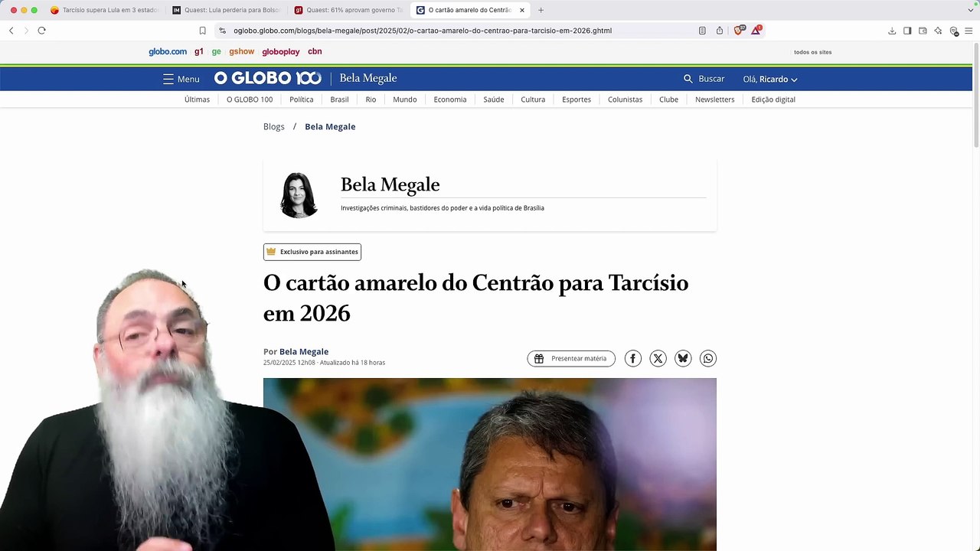The width and height of the screenshot is (980, 551).
Task: Click the address bar URL
Action: tap(423, 31)
